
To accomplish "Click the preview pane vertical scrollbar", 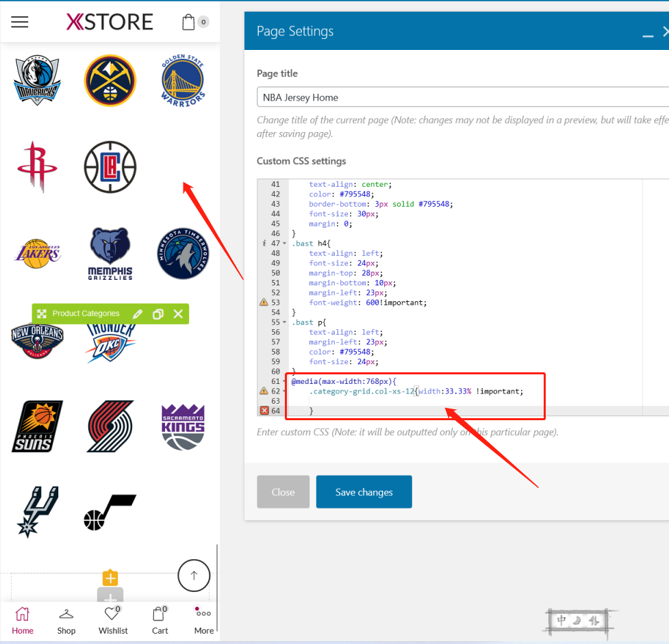I will click(217, 588).
